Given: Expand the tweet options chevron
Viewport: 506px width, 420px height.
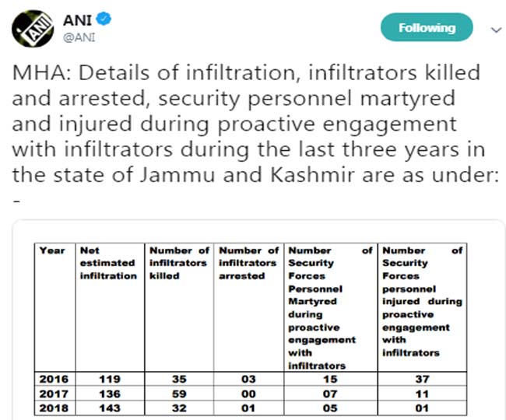Looking at the screenshot, I should 496,30.
